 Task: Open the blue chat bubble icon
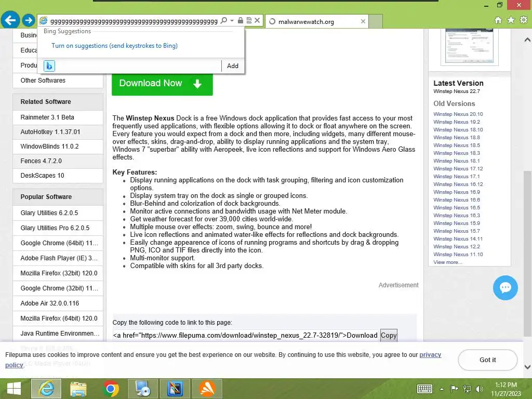coord(505,288)
